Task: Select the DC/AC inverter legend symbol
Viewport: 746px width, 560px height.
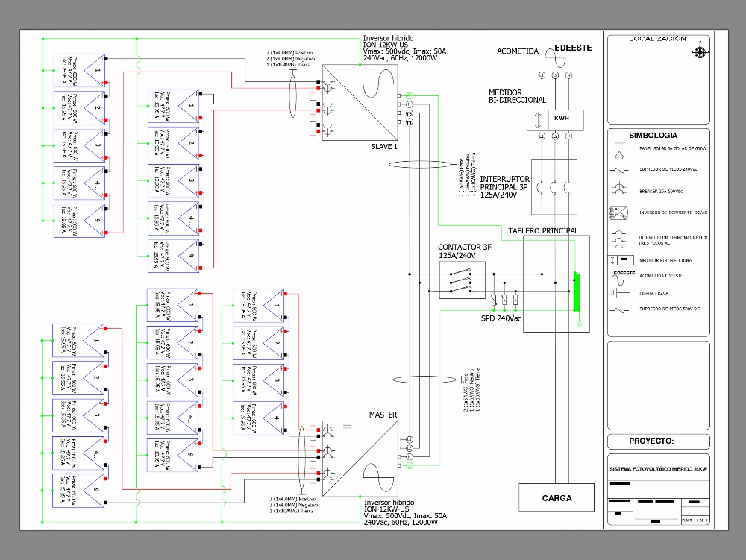Action: [x=619, y=213]
